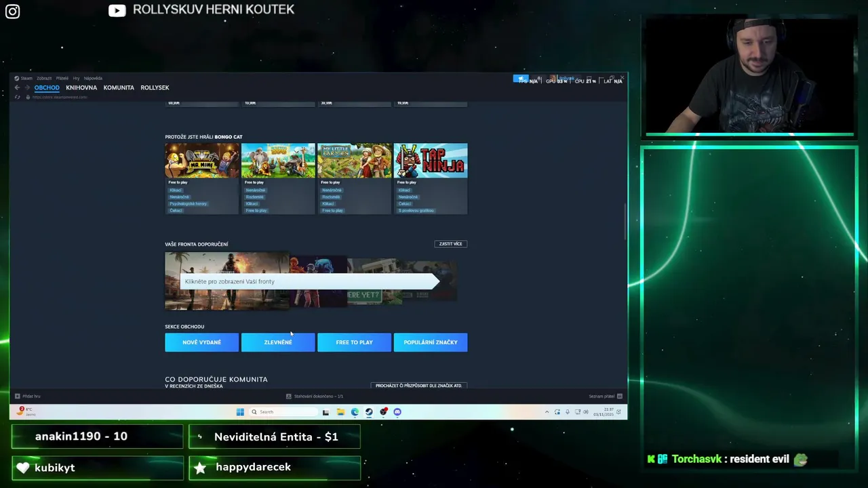Open downloads status Stahování dokončeno

pos(315,396)
